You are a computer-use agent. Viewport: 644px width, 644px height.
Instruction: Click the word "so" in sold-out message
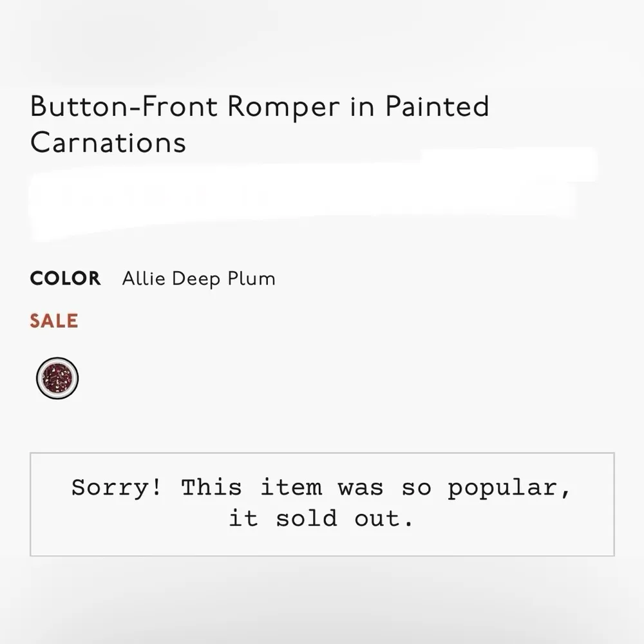pyautogui.click(x=416, y=488)
